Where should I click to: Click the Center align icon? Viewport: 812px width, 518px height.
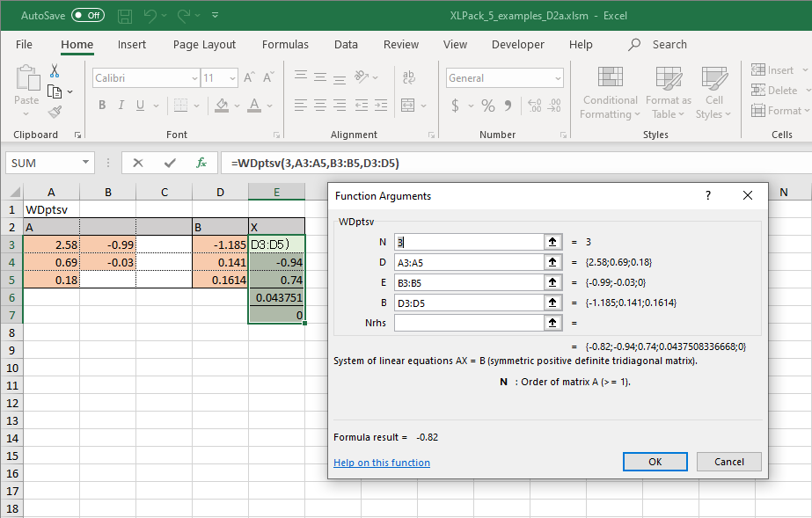[320, 106]
